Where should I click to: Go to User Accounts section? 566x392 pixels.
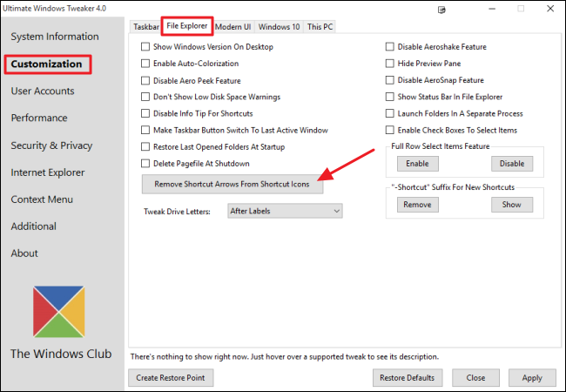(43, 91)
